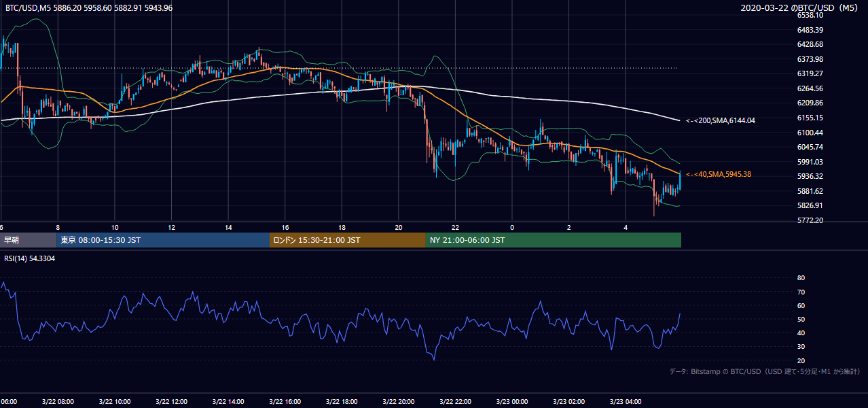Screen dimensions: 868x408
Task: Click the RSI 80 level label
Action: [801, 278]
